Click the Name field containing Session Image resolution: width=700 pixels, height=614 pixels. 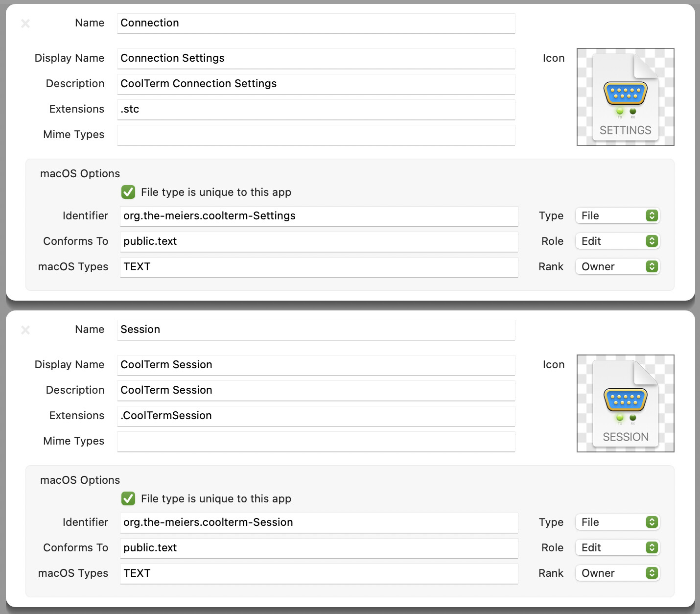coord(316,330)
